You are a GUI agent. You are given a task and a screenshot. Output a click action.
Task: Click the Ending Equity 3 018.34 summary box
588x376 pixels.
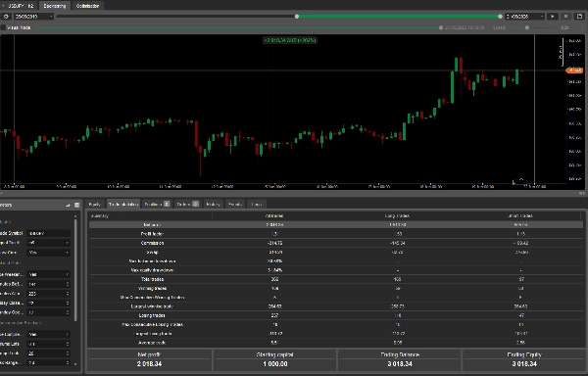click(524, 359)
